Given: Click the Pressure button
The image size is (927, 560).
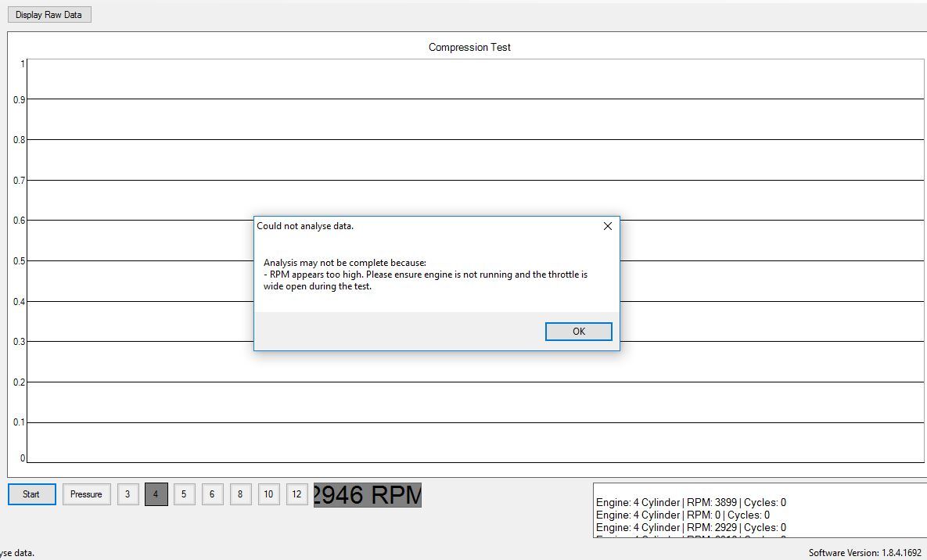Looking at the screenshot, I should [86, 494].
